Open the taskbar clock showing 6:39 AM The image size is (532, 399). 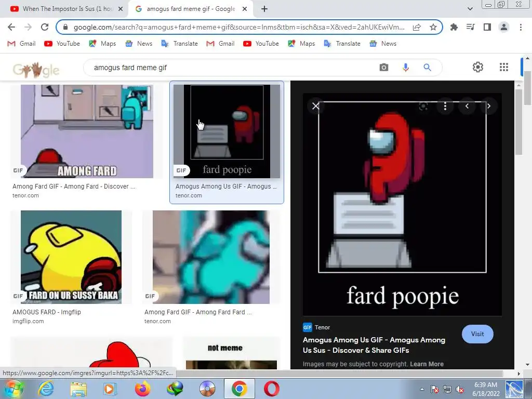(486, 389)
